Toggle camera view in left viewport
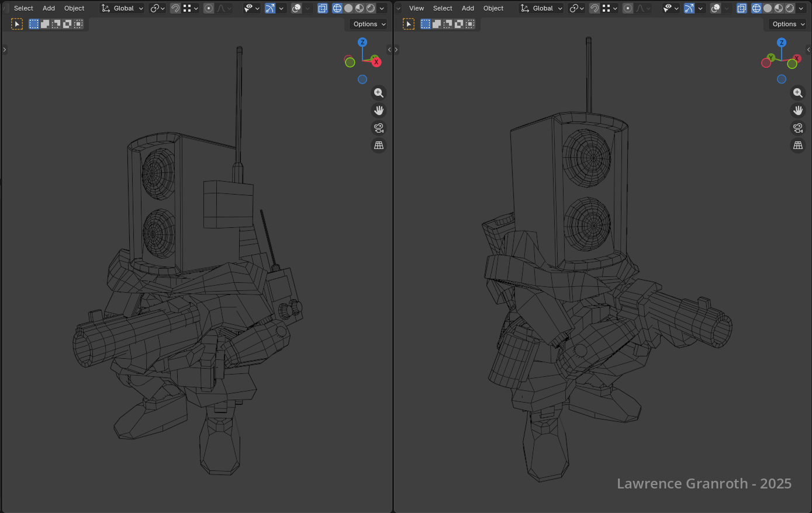Screen dimensions: 812x513 (379, 128)
